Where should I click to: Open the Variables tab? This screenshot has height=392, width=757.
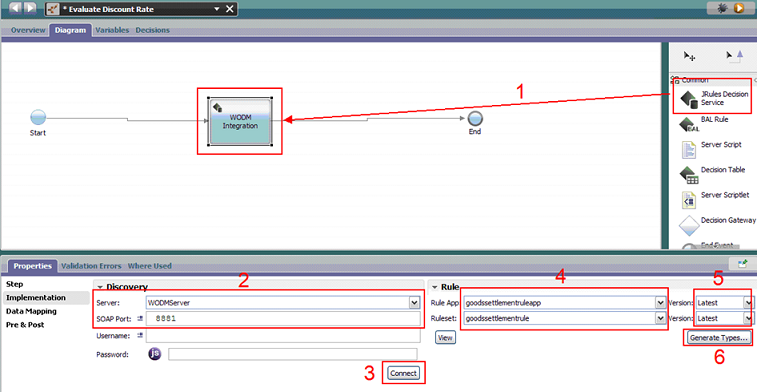tap(112, 30)
